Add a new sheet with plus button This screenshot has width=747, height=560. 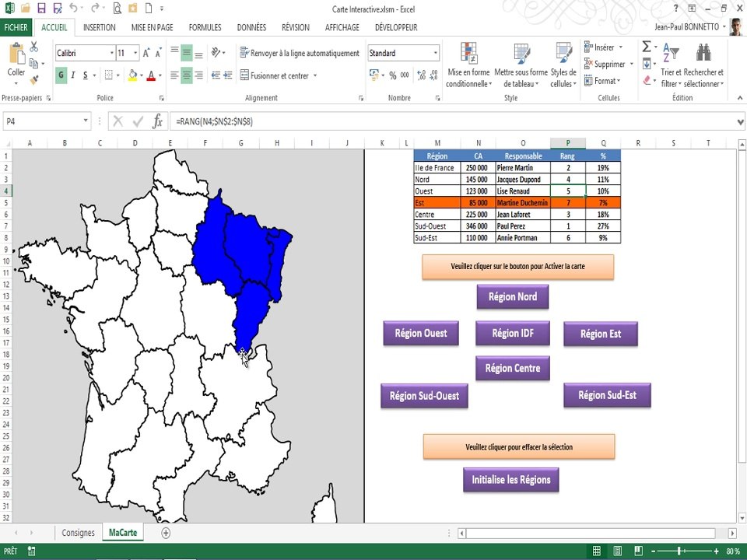[x=165, y=533]
